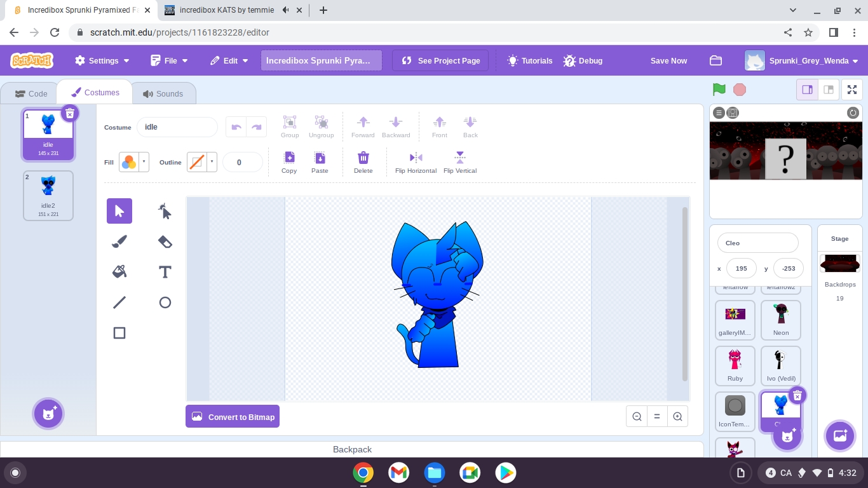Select the Eraser tool
The image size is (868, 488).
[x=165, y=241]
